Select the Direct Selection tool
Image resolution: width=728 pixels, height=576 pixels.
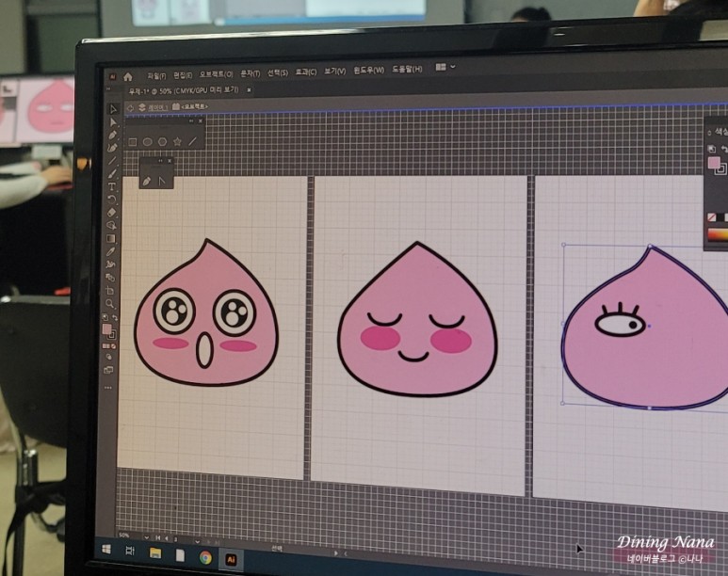113,121
